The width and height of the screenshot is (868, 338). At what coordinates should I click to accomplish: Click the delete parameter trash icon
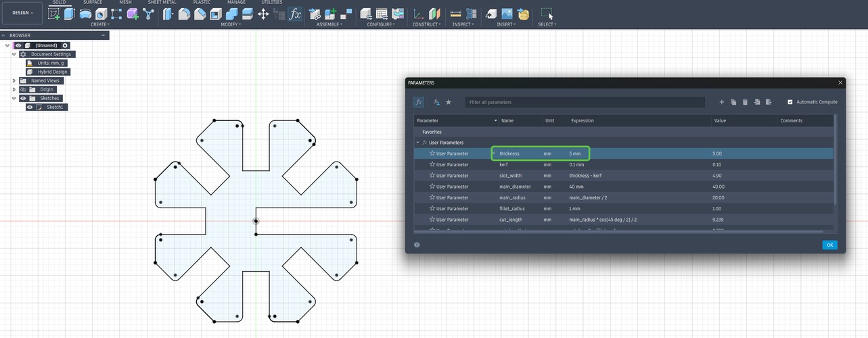(745, 102)
